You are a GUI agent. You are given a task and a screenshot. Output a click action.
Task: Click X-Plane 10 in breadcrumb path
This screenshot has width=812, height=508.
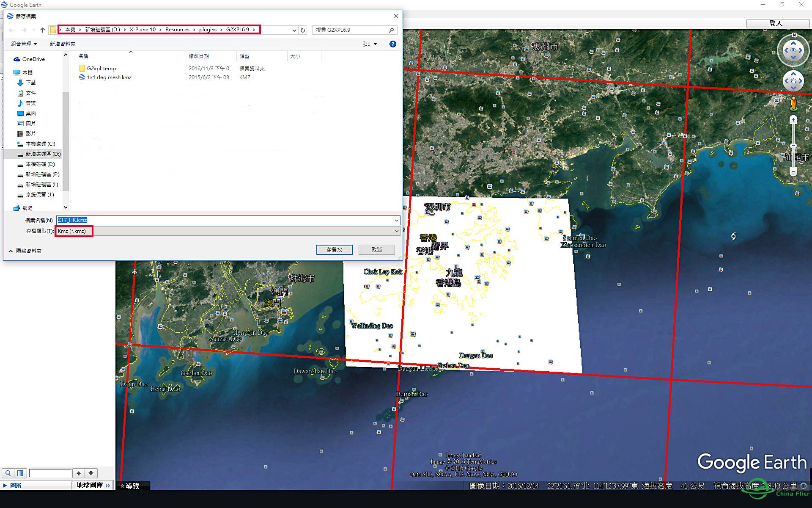[143, 30]
